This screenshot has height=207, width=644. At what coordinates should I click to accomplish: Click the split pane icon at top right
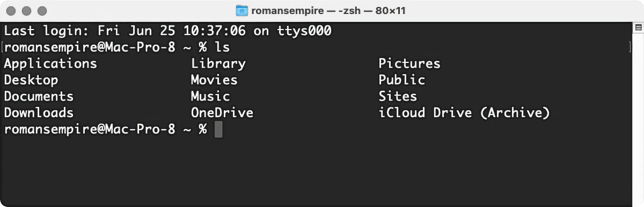[x=638, y=27]
